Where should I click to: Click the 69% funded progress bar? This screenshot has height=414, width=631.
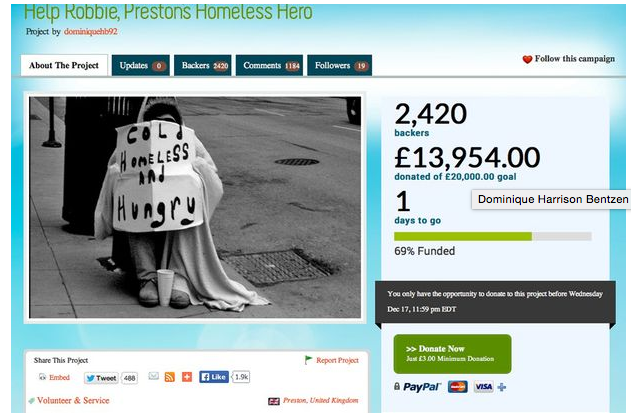(493, 237)
